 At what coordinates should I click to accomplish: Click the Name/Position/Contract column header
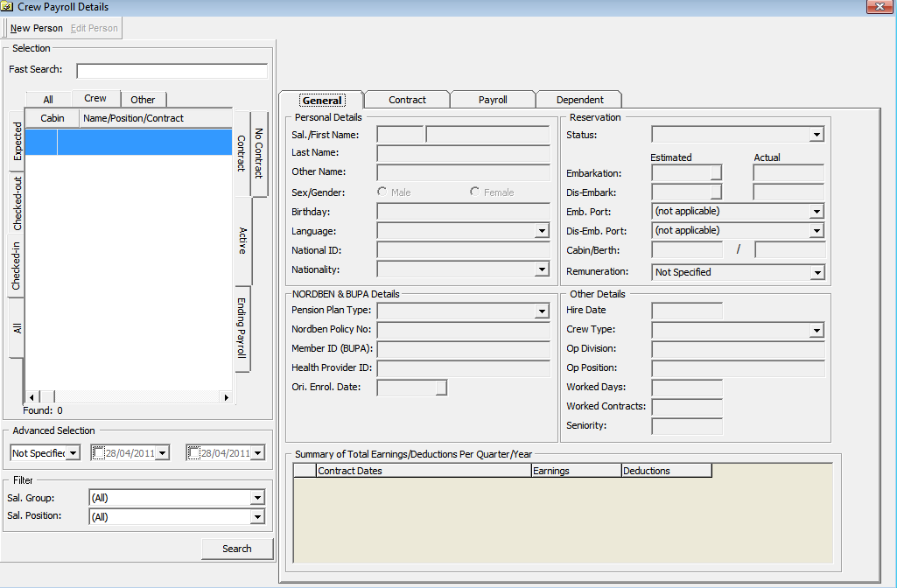coord(156,118)
